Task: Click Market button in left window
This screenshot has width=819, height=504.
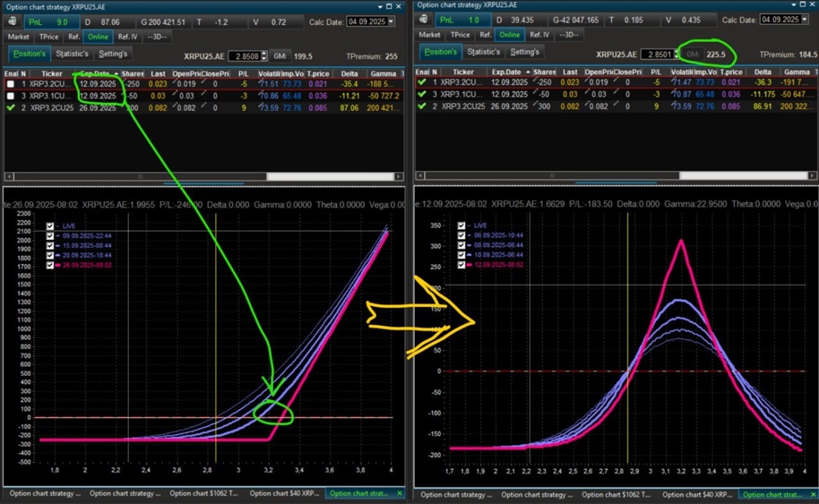Action: pos(18,36)
